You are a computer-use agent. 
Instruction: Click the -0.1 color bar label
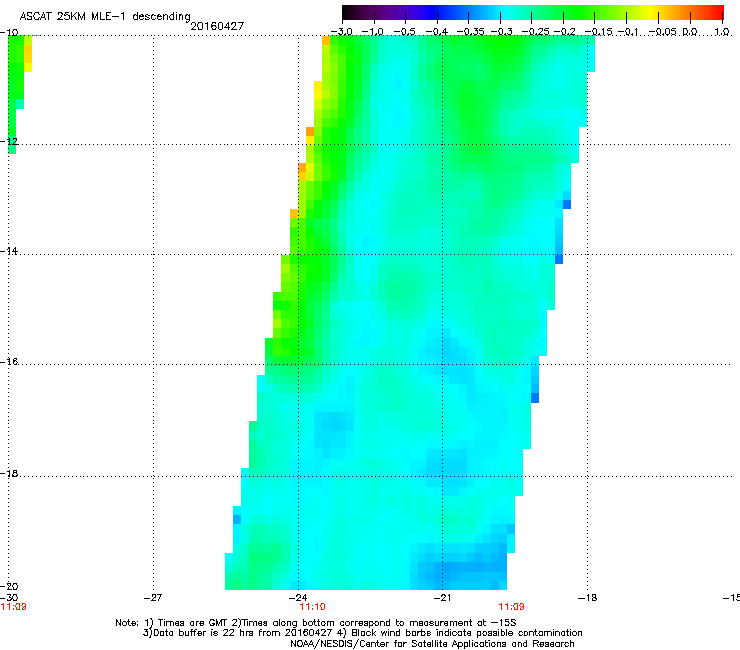click(x=628, y=32)
